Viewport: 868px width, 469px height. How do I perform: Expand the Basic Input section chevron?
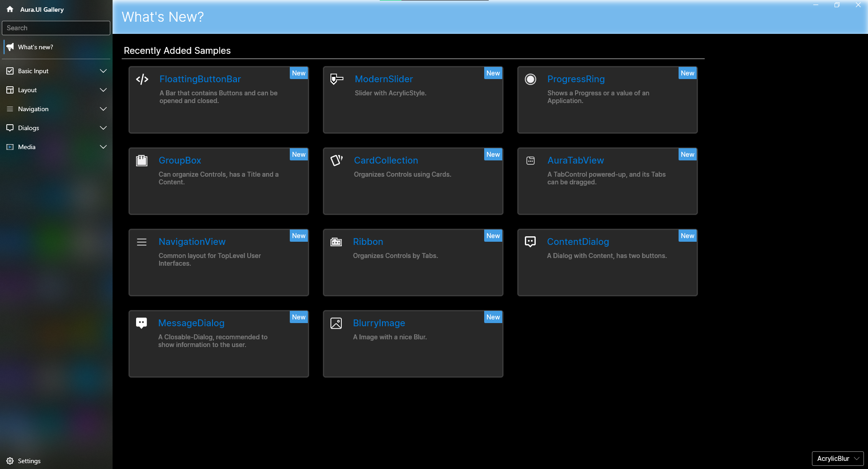point(103,71)
